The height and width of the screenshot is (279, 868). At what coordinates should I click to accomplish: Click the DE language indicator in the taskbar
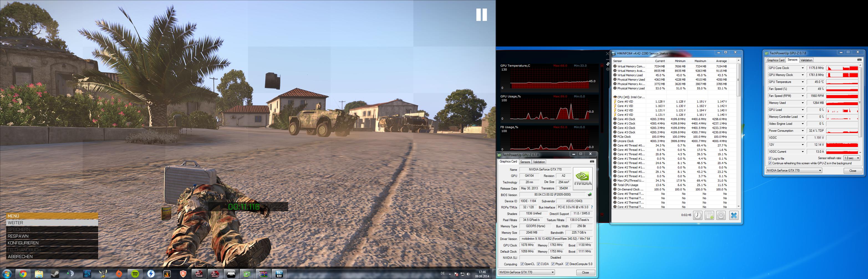[x=442, y=273]
